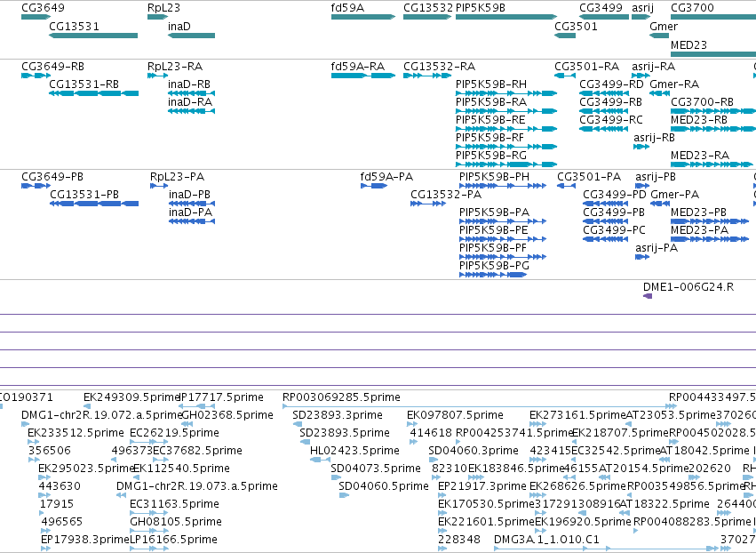Select the DME1-006G24.R feature label
Viewport: 756px width, 553px height.
point(688,287)
